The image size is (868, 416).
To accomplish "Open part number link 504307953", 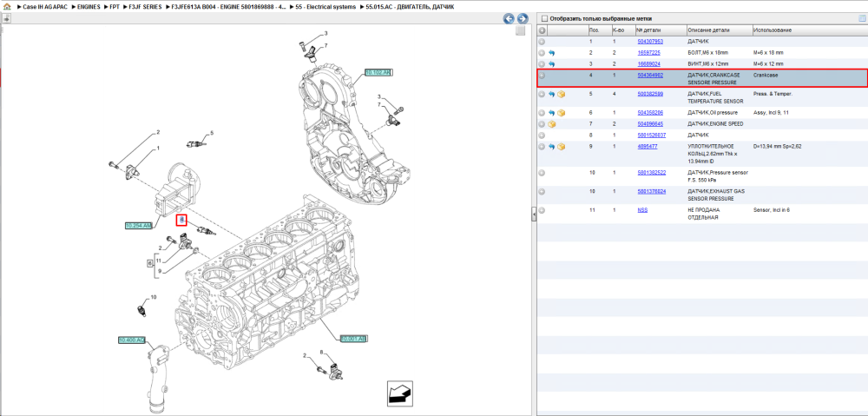I will (x=650, y=42).
